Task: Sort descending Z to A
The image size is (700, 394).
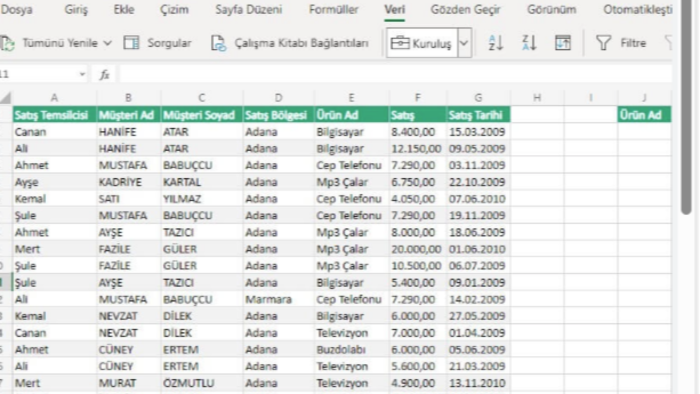Action: [x=529, y=43]
